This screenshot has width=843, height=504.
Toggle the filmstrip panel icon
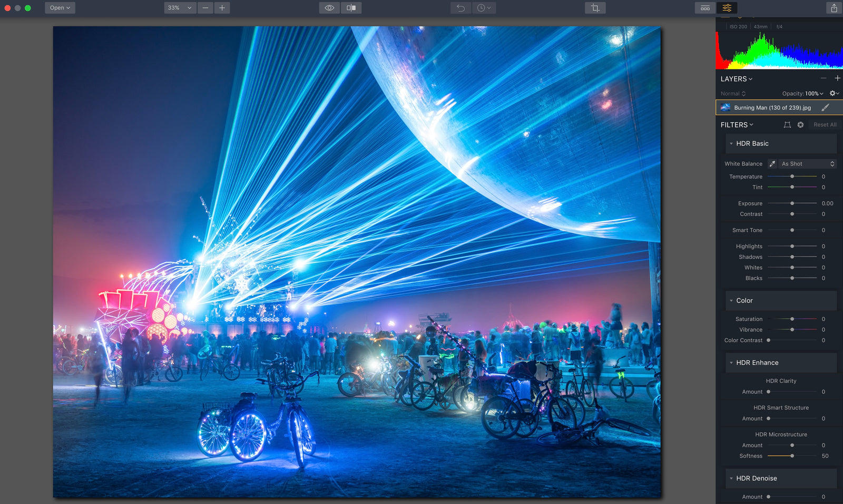pos(704,8)
